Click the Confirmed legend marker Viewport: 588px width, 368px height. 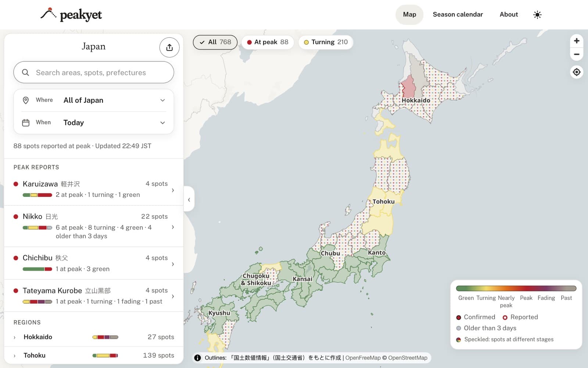459,317
